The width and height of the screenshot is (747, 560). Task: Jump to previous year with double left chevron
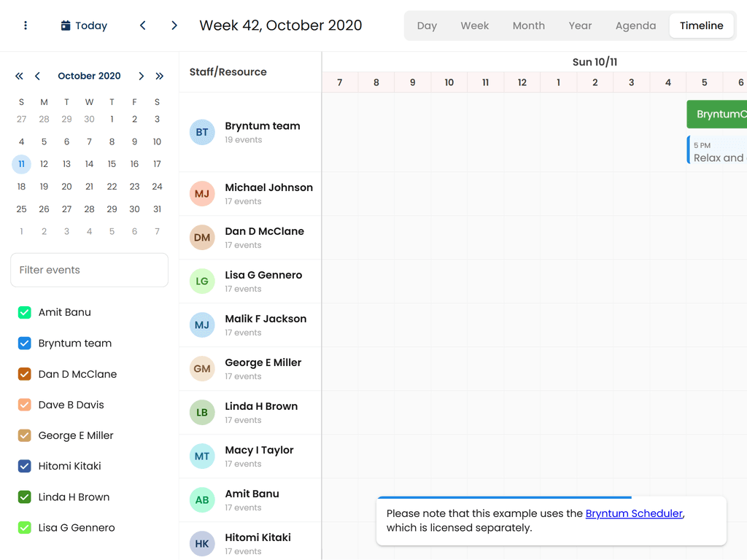coord(19,76)
